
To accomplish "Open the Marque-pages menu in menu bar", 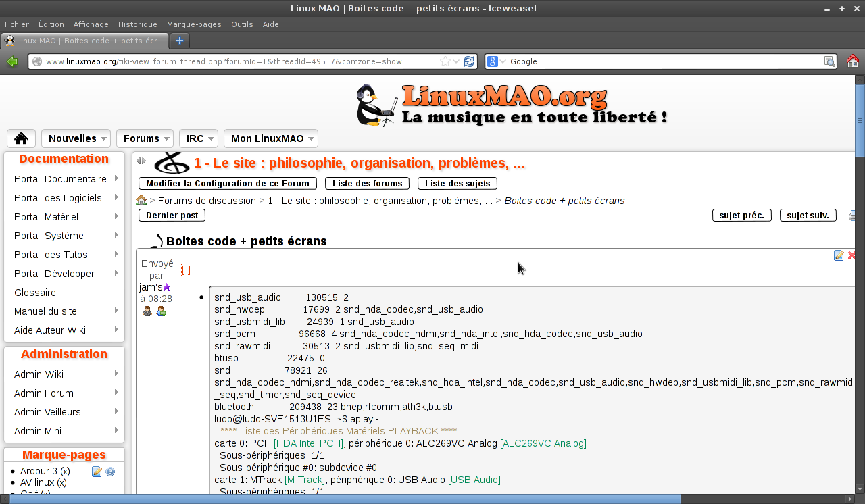I will click(194, 24).
